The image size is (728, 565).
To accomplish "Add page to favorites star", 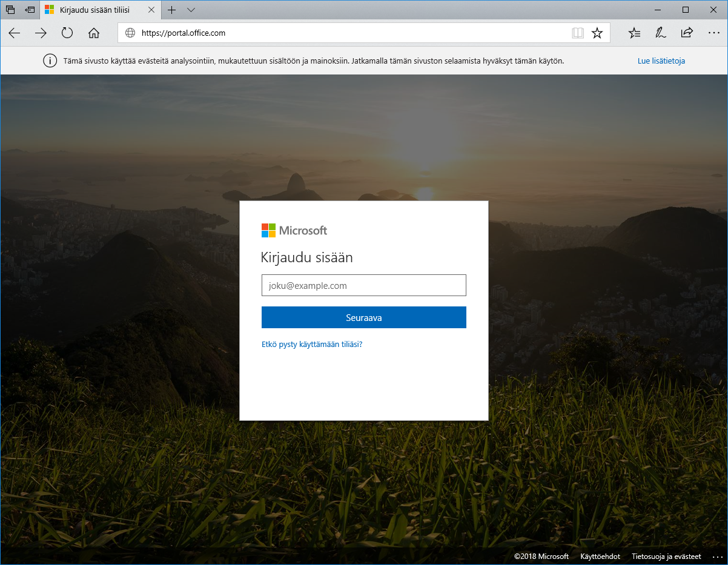I will [x=597, y=33].
